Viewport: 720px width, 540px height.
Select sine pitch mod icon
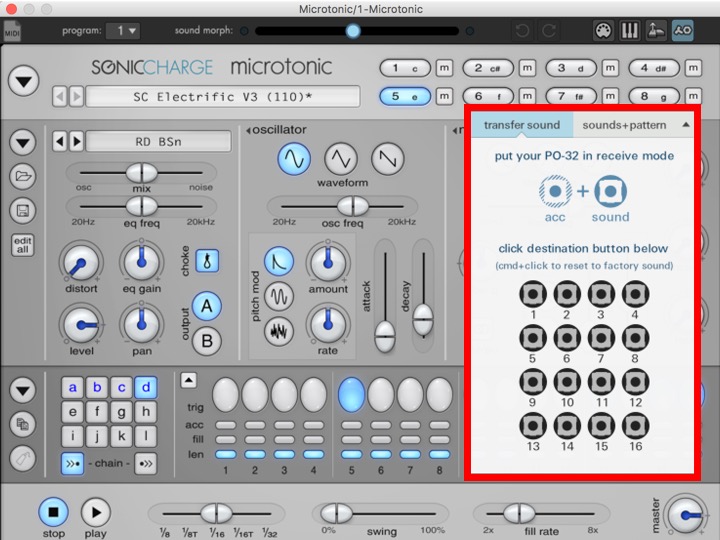pos(279,296)
